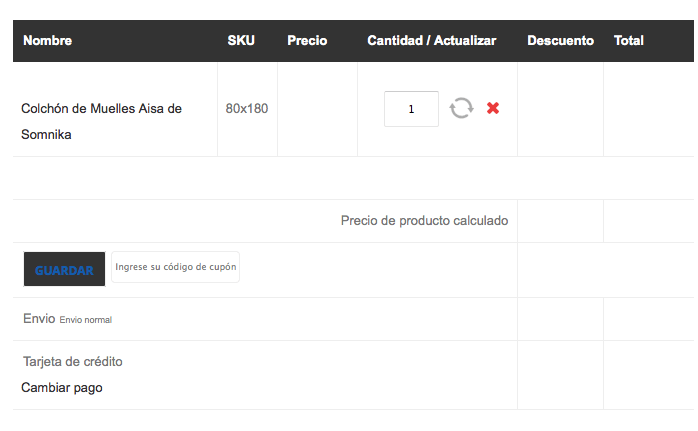Focus the quantity field showing 1
The image size is (698, 431).
(411, 109)
